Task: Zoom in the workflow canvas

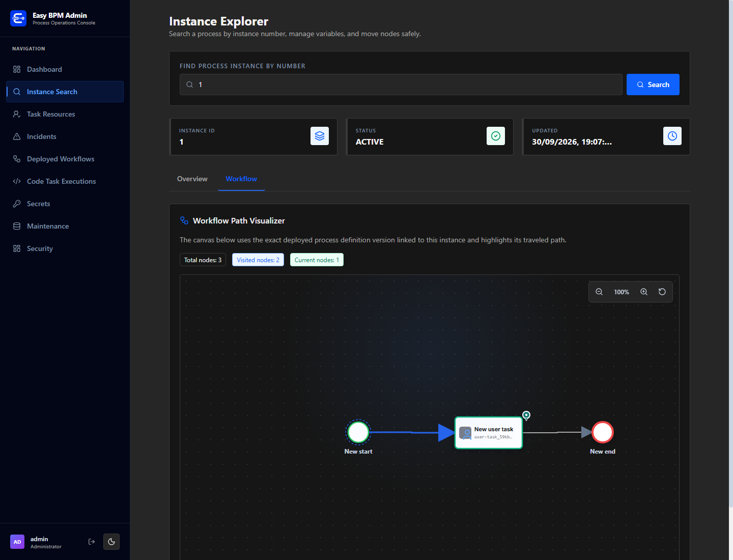Action: coord(644,292)
